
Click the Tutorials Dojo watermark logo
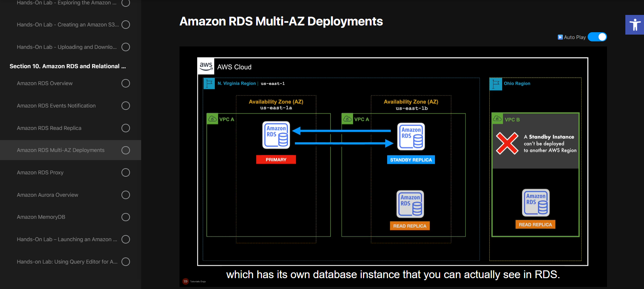[186, 281]
